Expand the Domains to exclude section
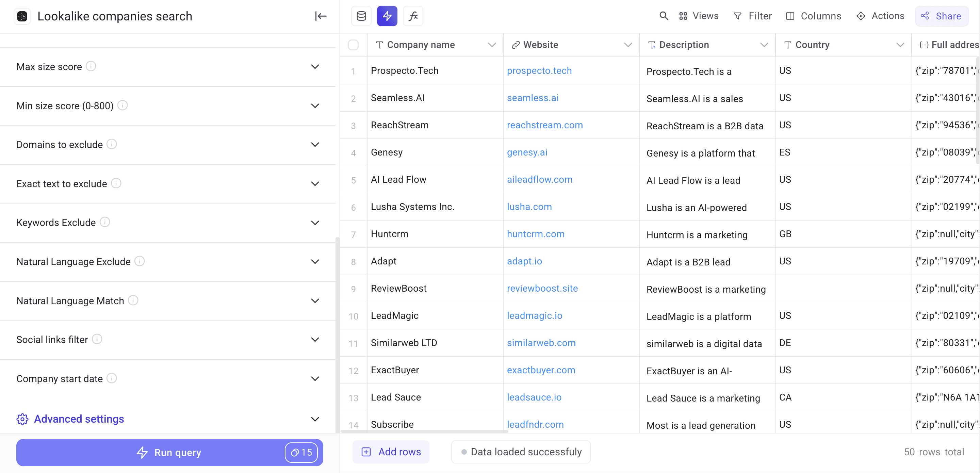The image size is (980, 473). pyautogui.click(x=315, y=145)
